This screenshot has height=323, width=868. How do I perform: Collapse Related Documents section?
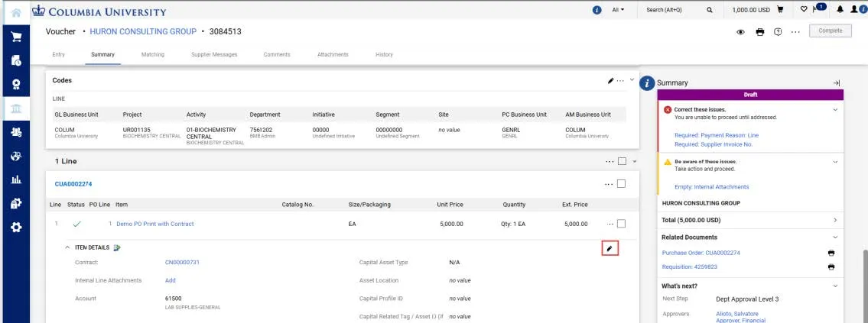coord(835,237)
